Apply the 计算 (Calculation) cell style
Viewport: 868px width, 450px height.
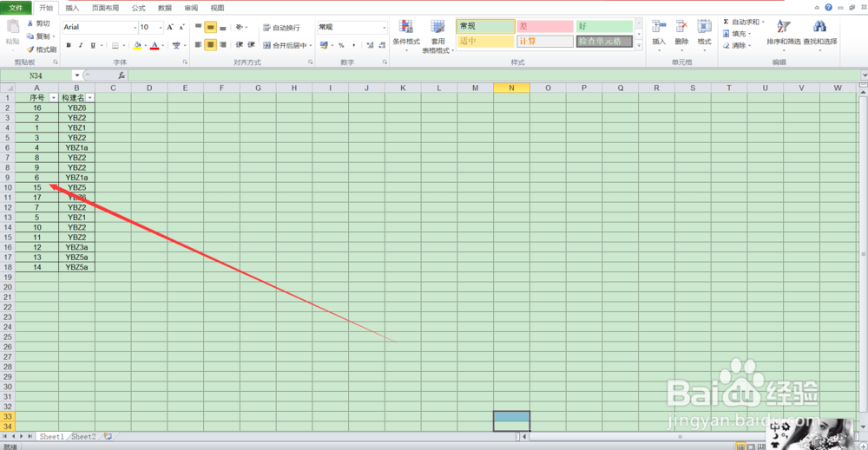pos(545,42)
